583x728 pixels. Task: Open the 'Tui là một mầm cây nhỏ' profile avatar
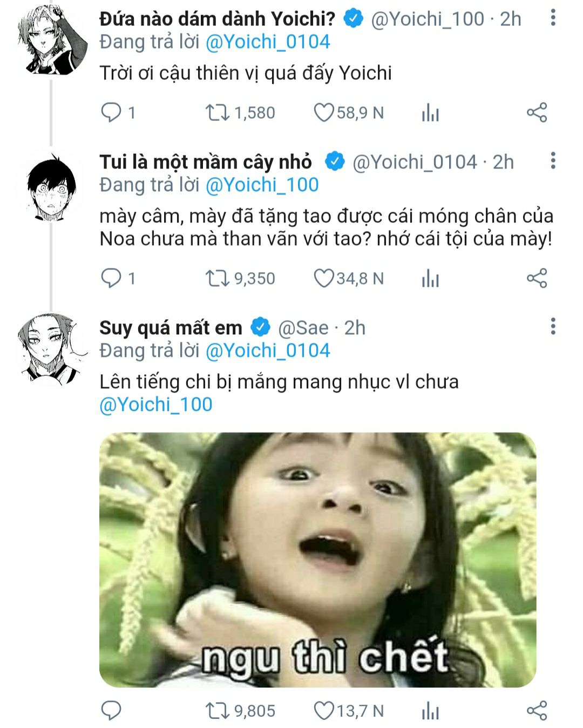[x=51, y=187]
